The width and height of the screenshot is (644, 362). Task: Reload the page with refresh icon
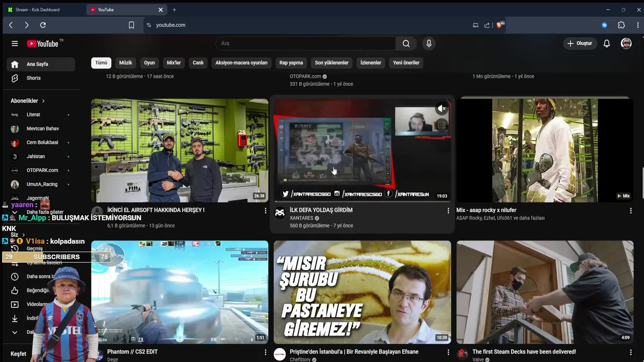tap(43, 25)
